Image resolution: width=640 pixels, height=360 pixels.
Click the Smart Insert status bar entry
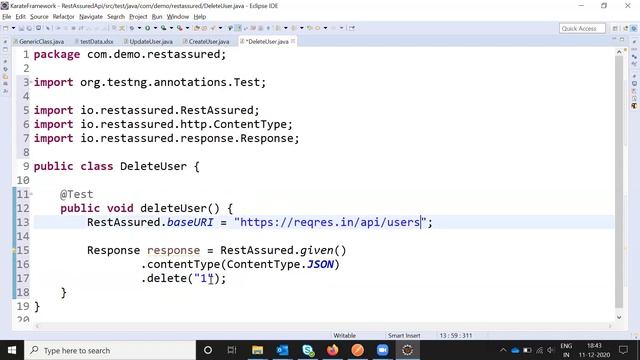pos(404,336)
